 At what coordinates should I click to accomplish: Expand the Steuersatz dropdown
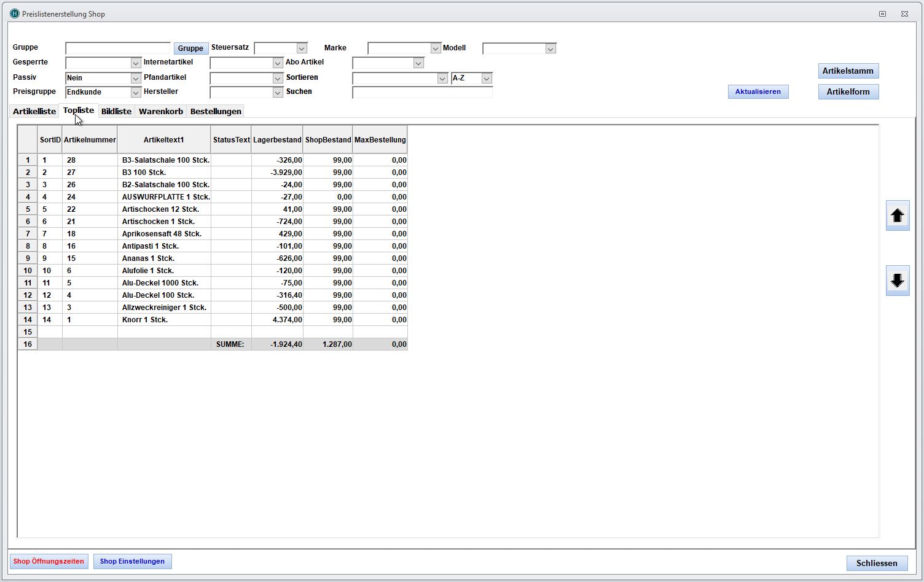301,49
